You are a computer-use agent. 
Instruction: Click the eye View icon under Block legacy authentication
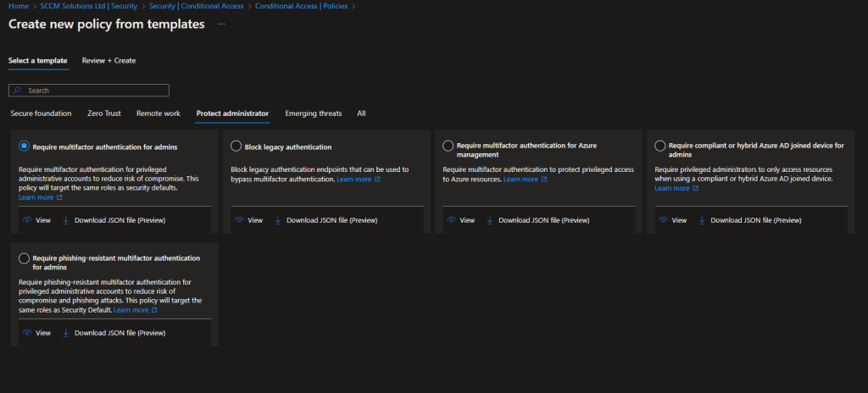coord(239,220)
